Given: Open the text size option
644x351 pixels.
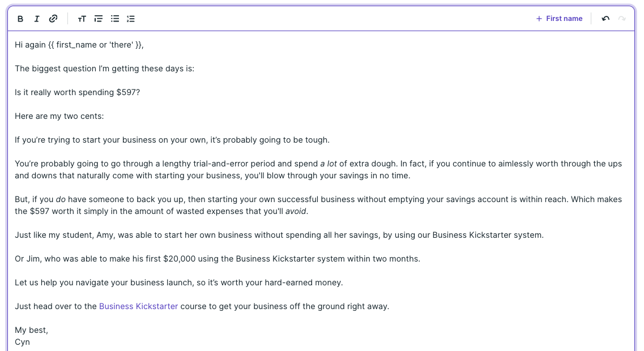Looking at the screenshot, I should 82,18.
